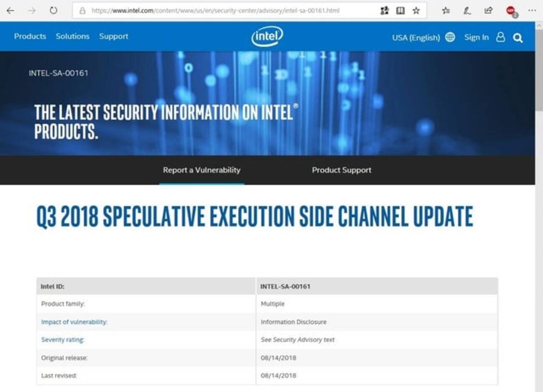Click the See Security Advisory text value
Screen dimensions: 543x392
298,340
